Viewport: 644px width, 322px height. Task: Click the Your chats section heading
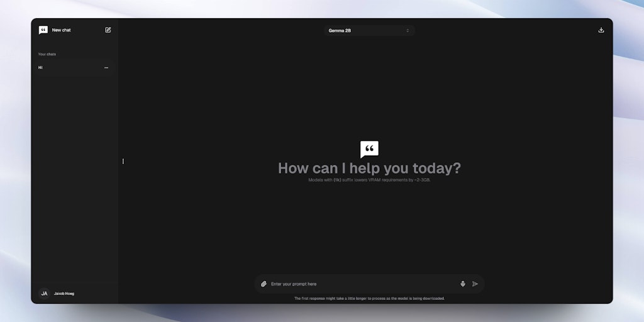(47, 54)
